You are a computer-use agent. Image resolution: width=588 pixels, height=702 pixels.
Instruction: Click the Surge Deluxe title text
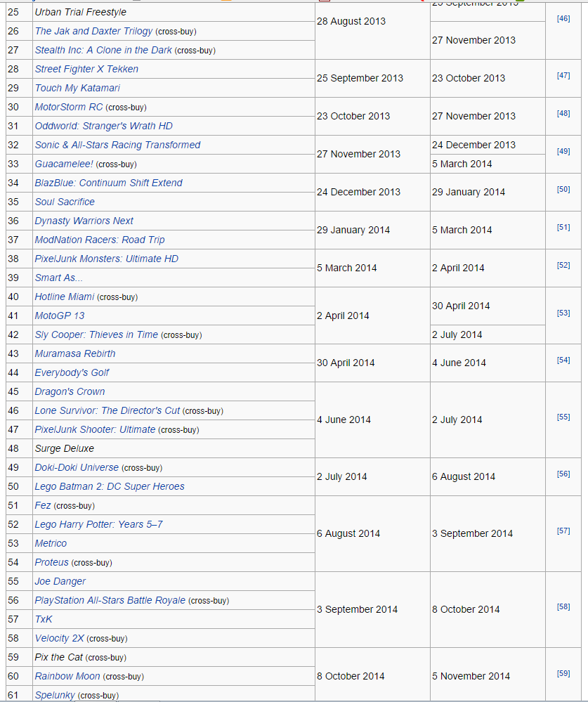pos(65,448)
